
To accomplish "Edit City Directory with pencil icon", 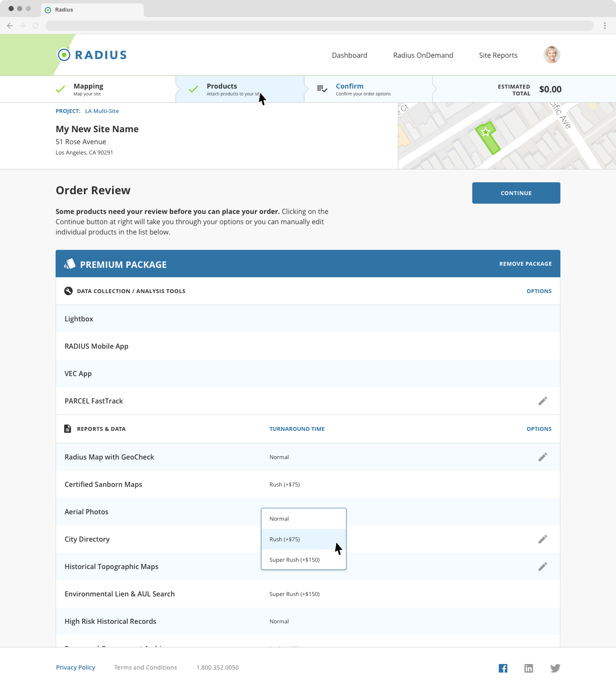I will (543, 539).
